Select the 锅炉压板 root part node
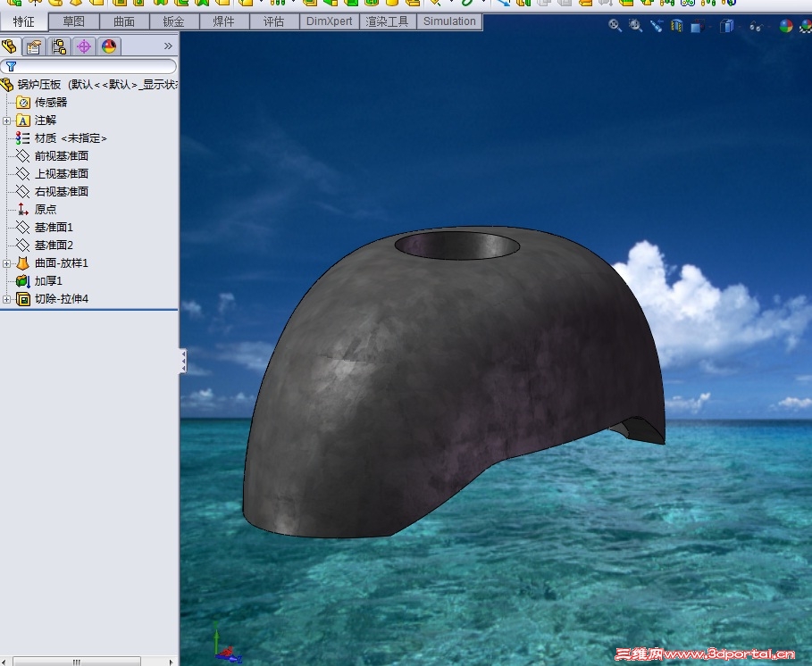Screen dimensions: 812x666 click(x=89, y=84)
